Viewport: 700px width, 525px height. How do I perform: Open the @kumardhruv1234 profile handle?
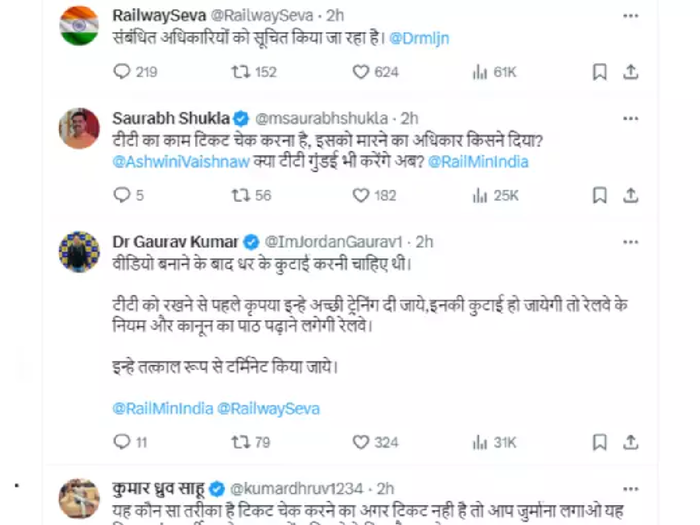point(298,489)
